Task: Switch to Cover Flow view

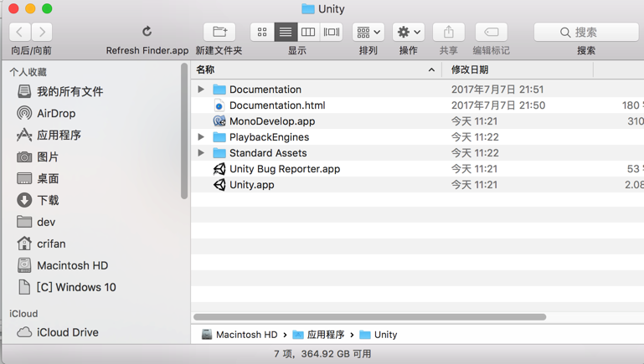Action: 332,32
